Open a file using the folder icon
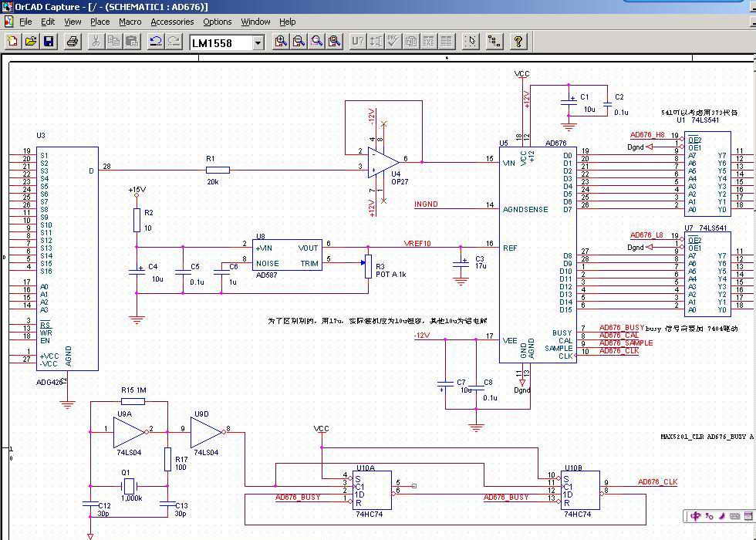The image size is (756, 540). tap(31, 42)
